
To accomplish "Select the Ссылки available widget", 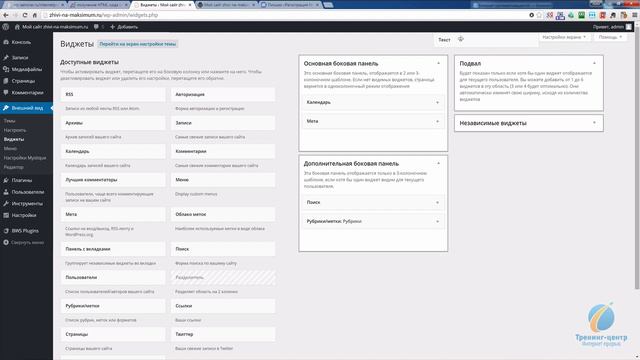I will [x=223, y=306].
